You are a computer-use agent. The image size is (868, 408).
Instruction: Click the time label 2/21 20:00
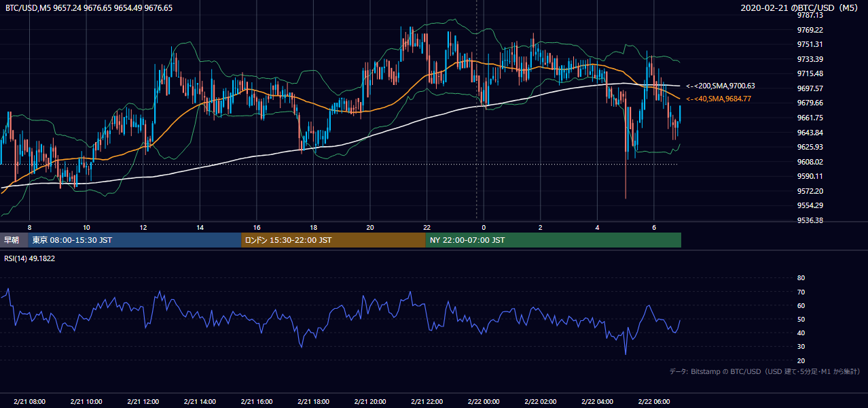(370, 402)
